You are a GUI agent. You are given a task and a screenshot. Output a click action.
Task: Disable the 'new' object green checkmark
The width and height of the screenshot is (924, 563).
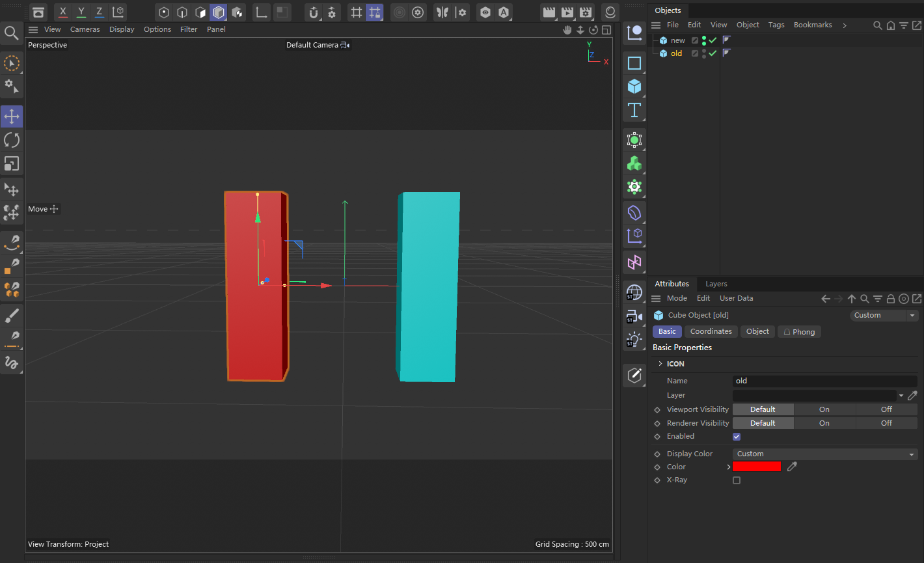(713, 40)
